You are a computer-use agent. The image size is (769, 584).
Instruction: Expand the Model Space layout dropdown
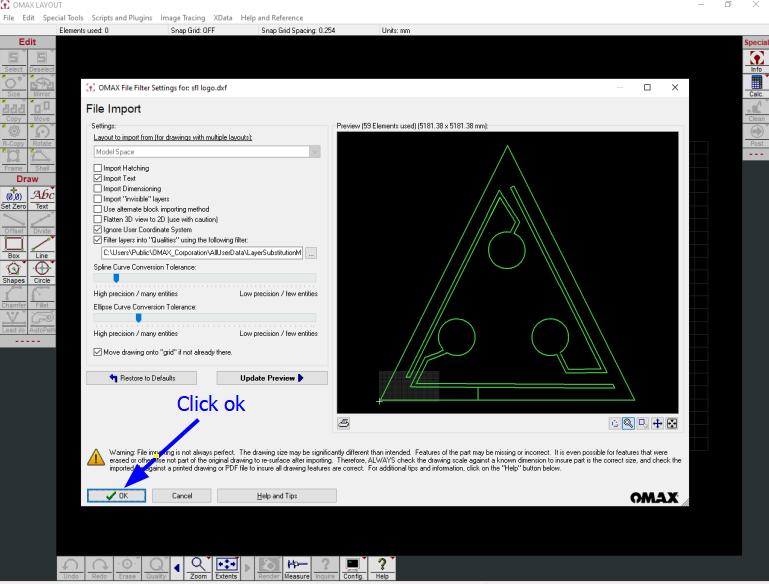pyautogui.click(x=315, y=152)
